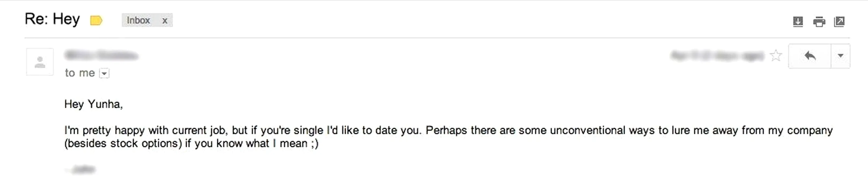868x188 pixels.
Task: Remove the Inbox label with x
Action: click(165, 21)
